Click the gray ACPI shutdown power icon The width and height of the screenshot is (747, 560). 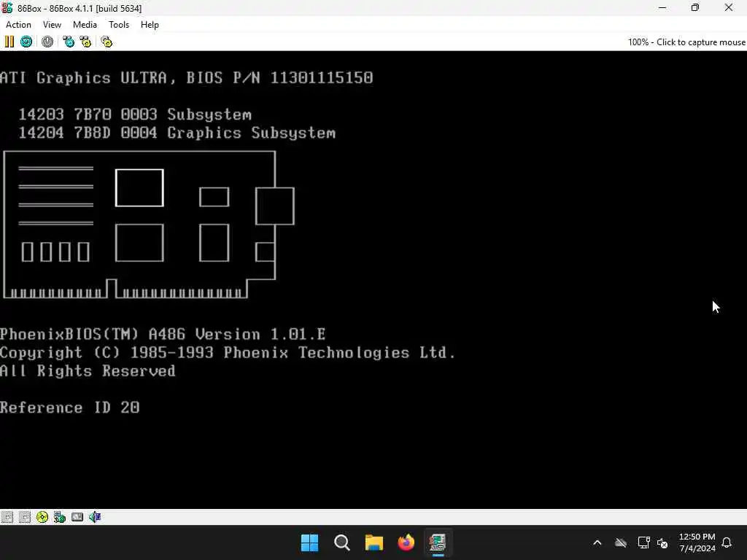tap(47, 42)
